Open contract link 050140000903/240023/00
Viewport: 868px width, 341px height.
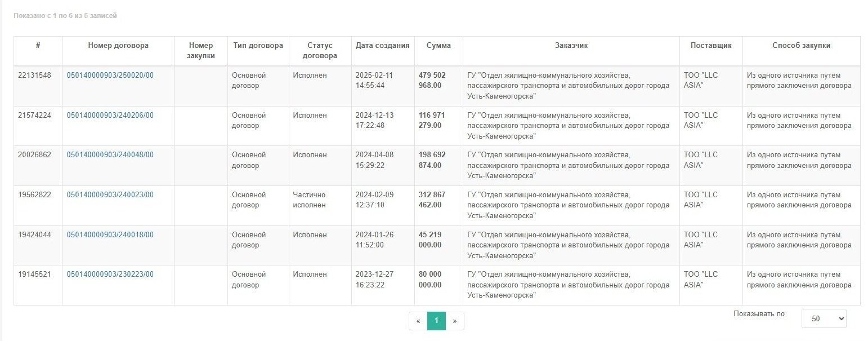(110, 195)
